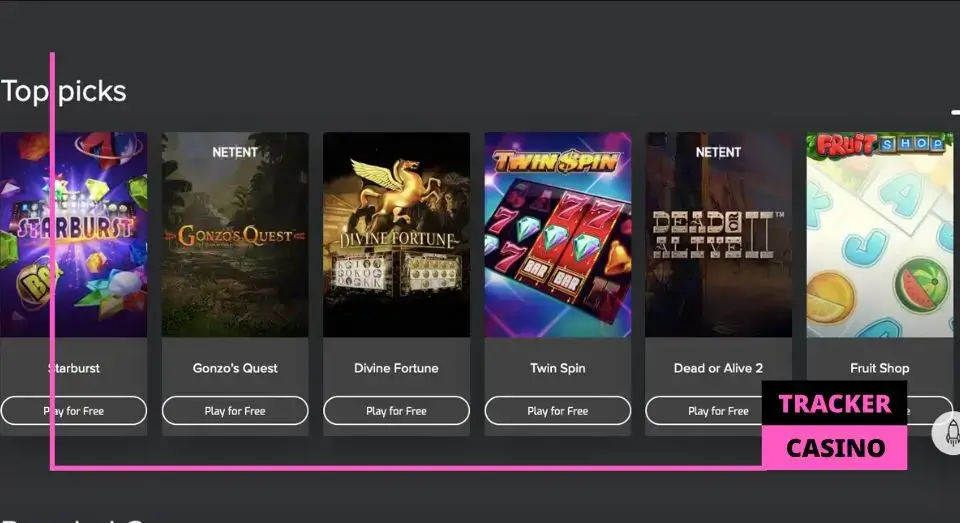The image size is (960, 523).
Task: Open the Dead or Alive II thumbnail
Action: pyautogui.click(x=718, y=235)
